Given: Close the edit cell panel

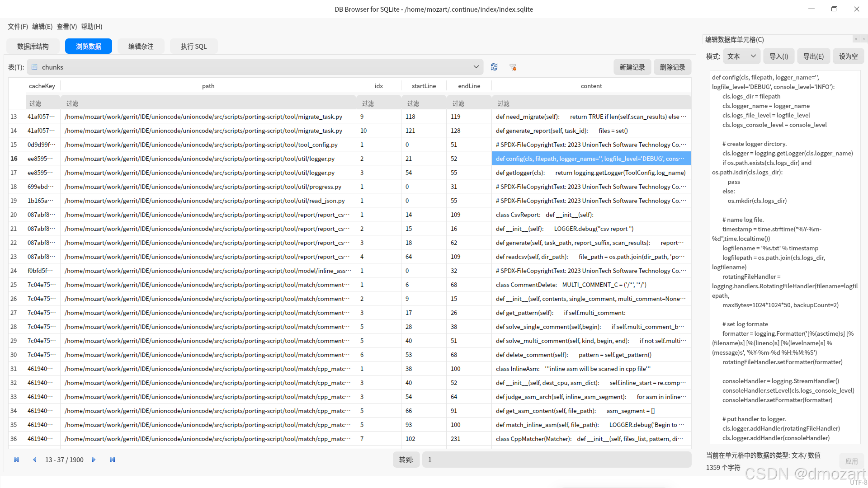Looking at the screenshot, I should tap(864, 39).
